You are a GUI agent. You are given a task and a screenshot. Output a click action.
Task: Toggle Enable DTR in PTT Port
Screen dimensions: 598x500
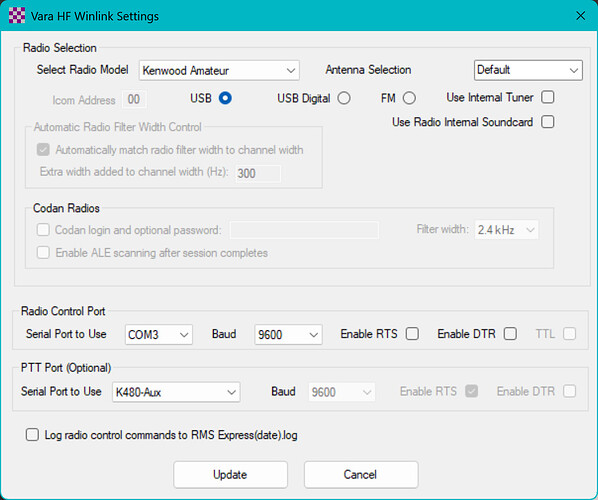click(569, 391)
